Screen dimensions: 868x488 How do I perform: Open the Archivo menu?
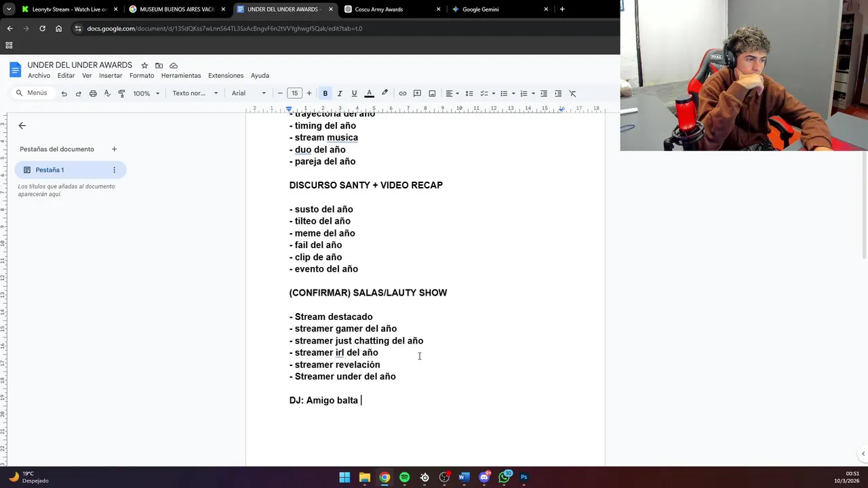tap(39, 76)
